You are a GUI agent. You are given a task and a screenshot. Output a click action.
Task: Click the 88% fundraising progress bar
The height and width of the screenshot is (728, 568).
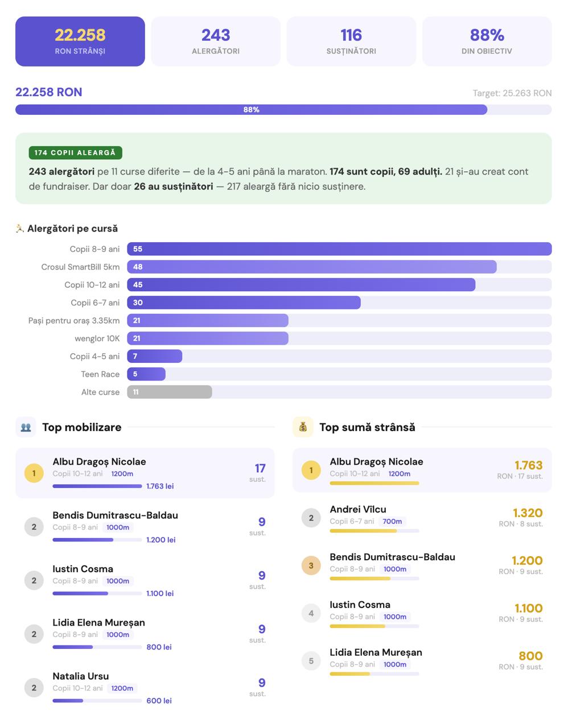(x=251, y=110)
